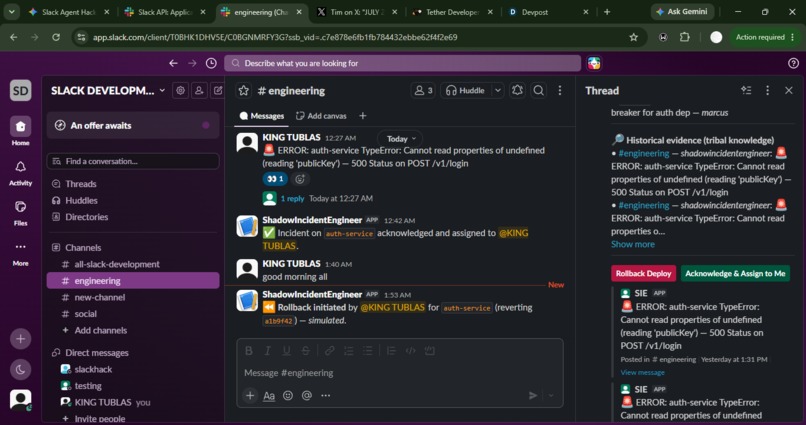
Task: Switch to the Messages tab
Action: coord(262,116)
